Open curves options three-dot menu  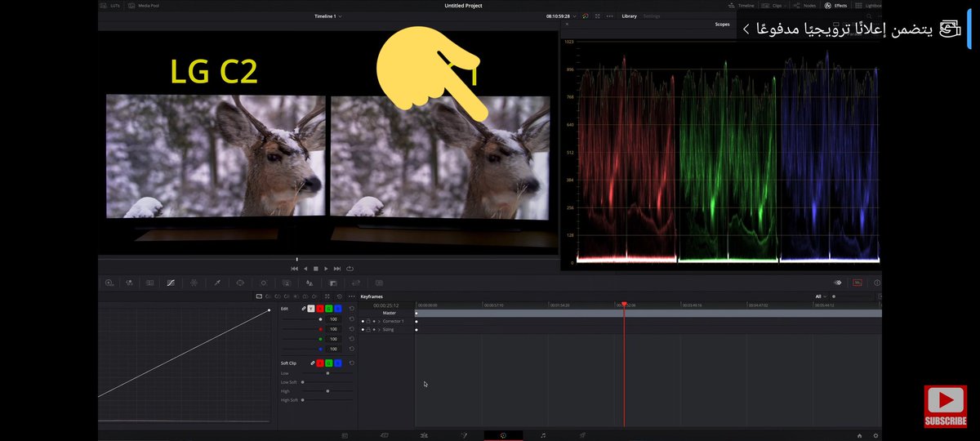352,296
